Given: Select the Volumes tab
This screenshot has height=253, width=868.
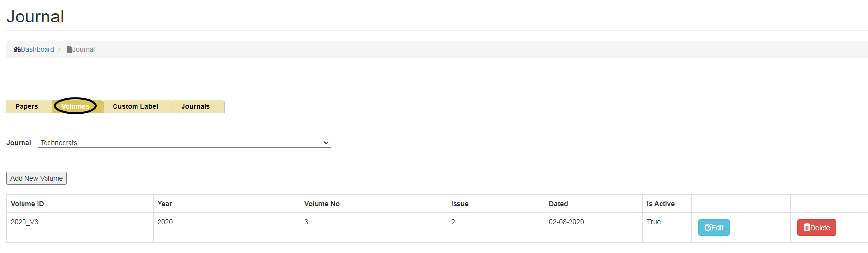Looking at the screenshot, I should click(x=75, y=106).
